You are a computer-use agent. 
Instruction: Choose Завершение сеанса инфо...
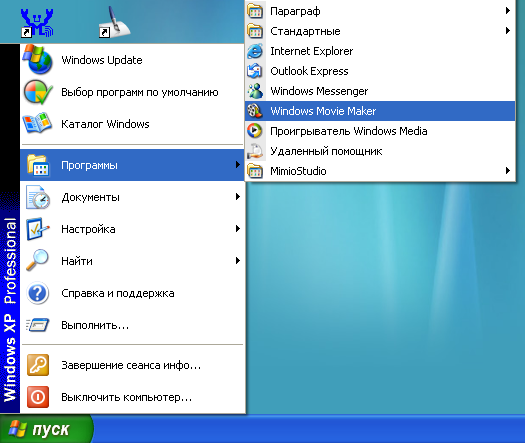pyautogui.click(x=132, y=365)
